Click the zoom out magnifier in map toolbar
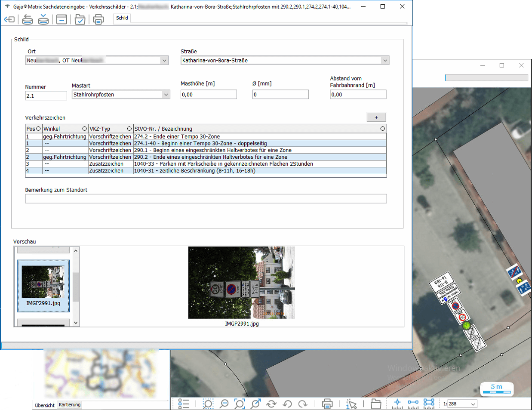 coord(224,404)
